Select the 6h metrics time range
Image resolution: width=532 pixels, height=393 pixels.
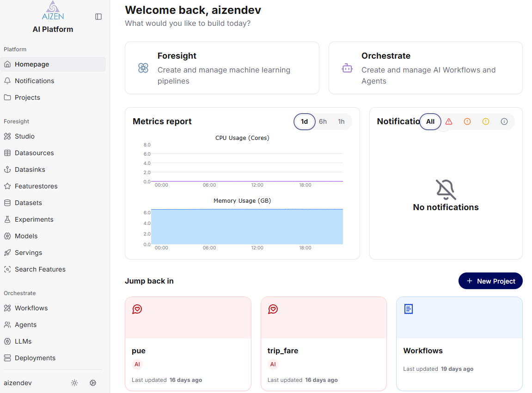tap(323, 121)
